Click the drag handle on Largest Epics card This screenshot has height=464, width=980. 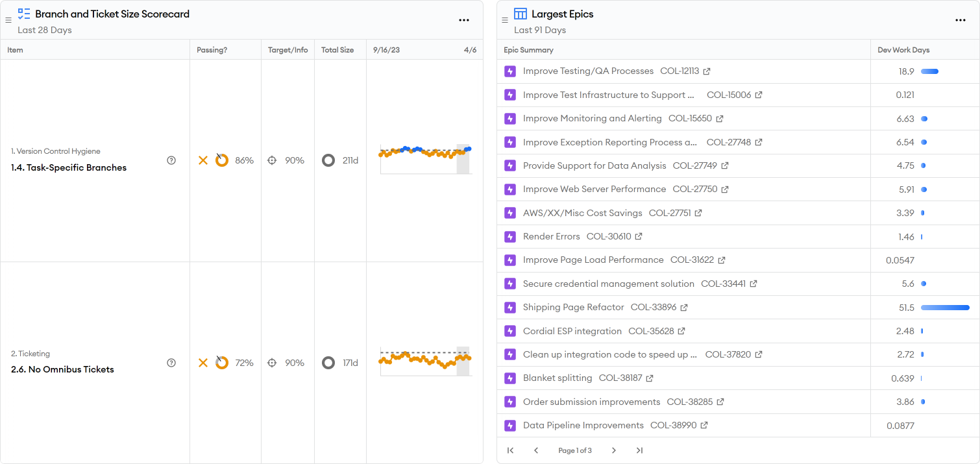504,19
